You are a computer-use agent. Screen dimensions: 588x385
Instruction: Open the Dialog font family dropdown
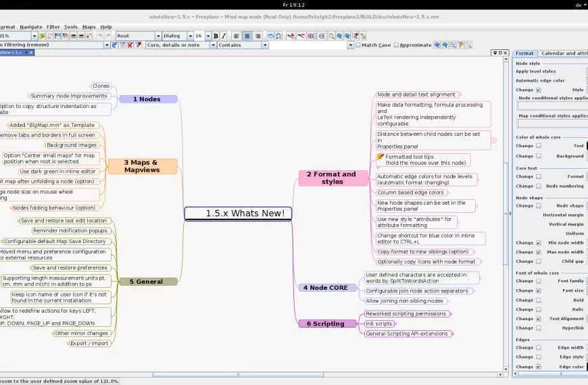(x=191, y=36)
